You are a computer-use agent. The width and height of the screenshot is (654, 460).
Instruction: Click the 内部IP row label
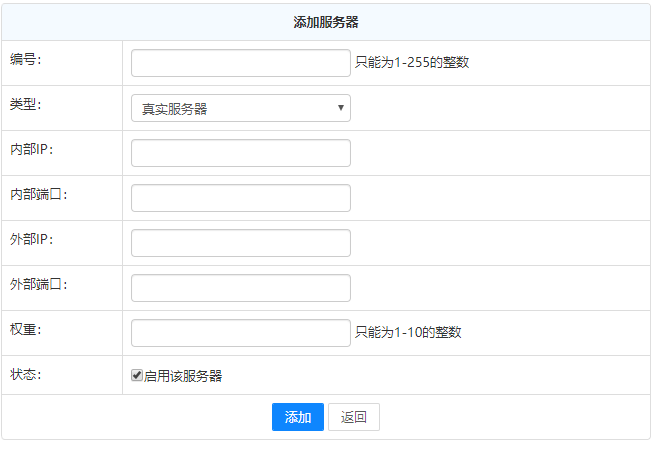31,149
